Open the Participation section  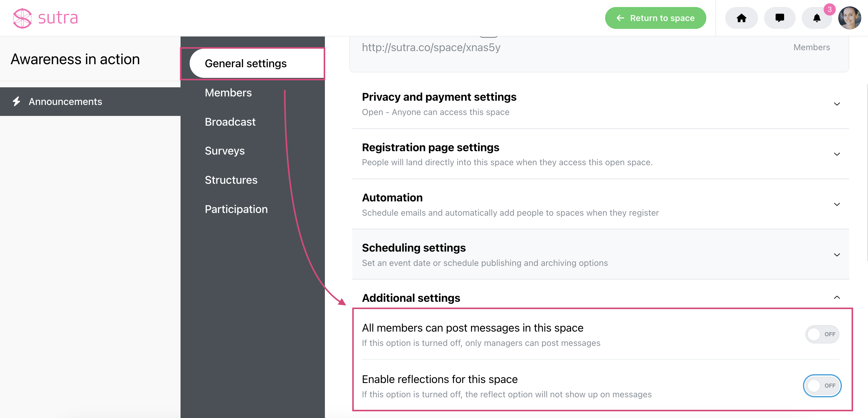(x=236, y=209)
